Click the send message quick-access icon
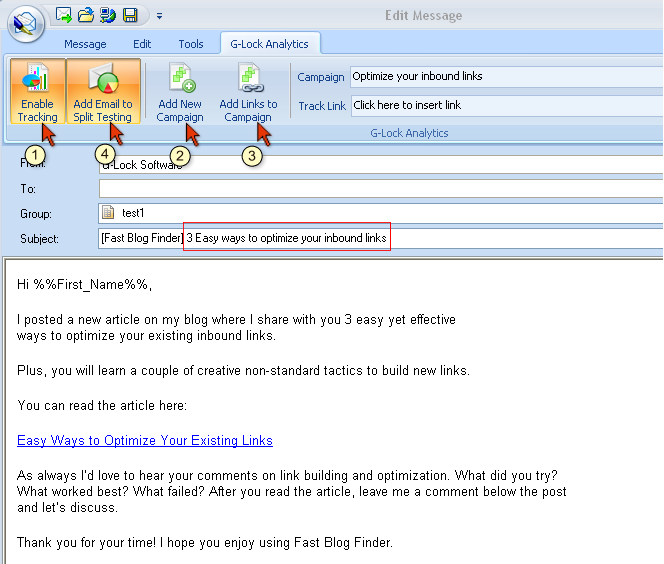Viewport: 664px width, 564px height. [64, 15]
